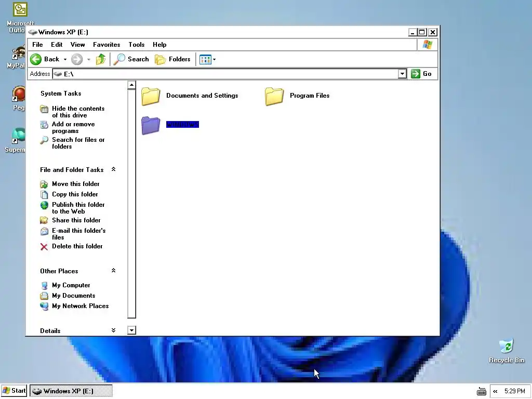Click the Windows flag logo in menu bar
The height and width of the screenshot is (399, 532).
coord(428,45)
